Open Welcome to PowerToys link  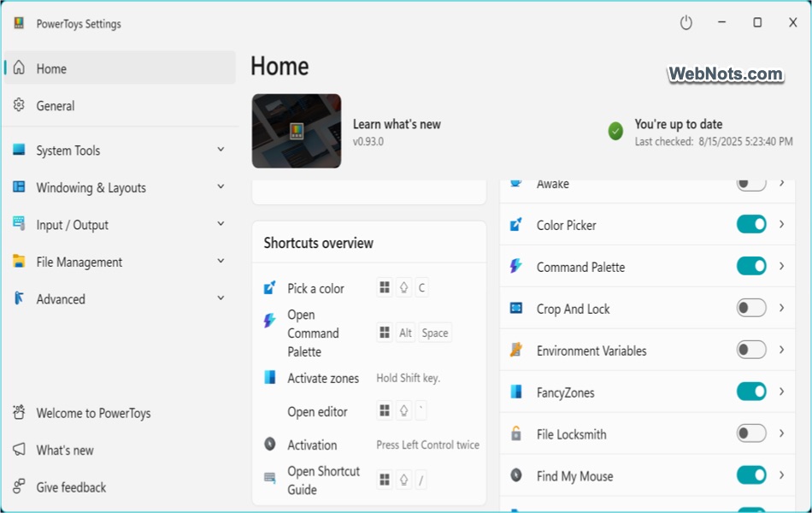click(x=120, y=413)
